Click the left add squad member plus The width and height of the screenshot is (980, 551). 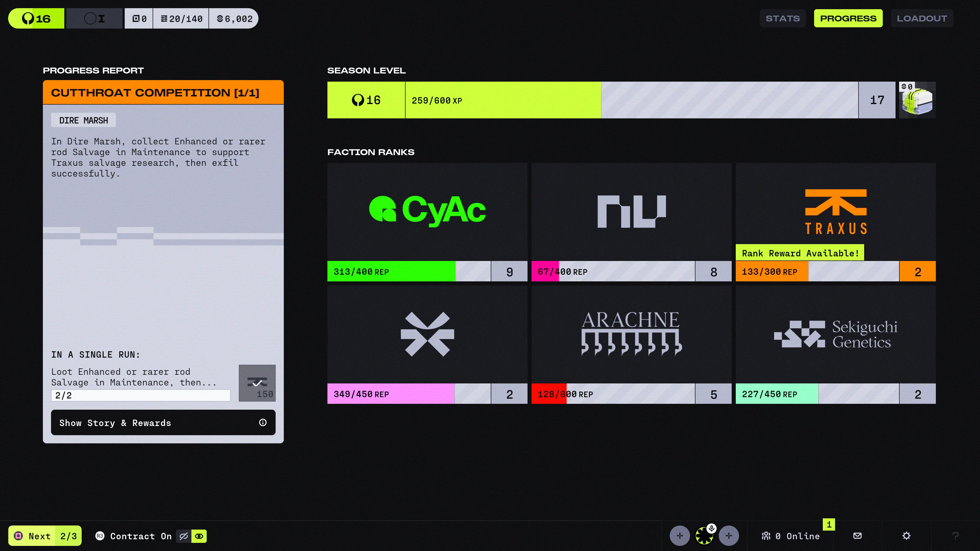point(679,536)
